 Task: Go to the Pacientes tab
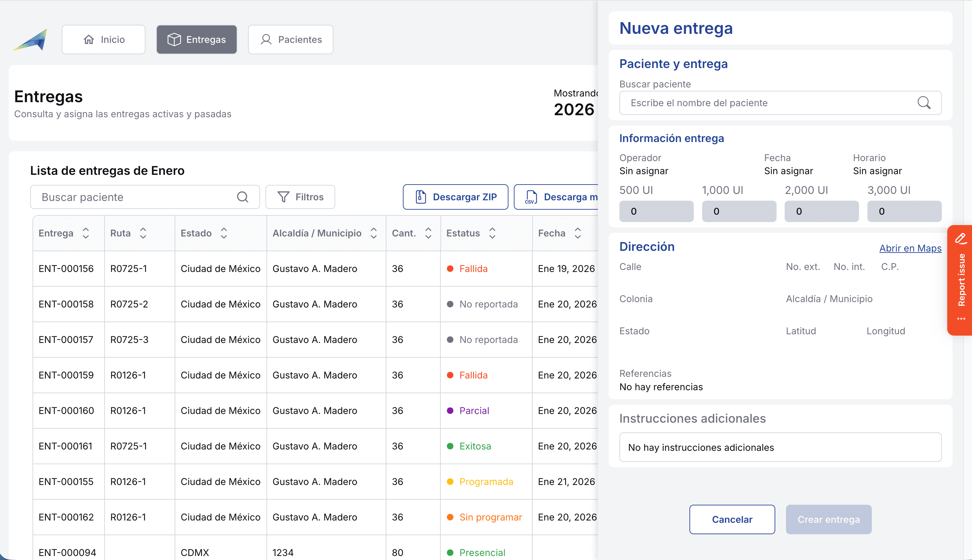291,40
